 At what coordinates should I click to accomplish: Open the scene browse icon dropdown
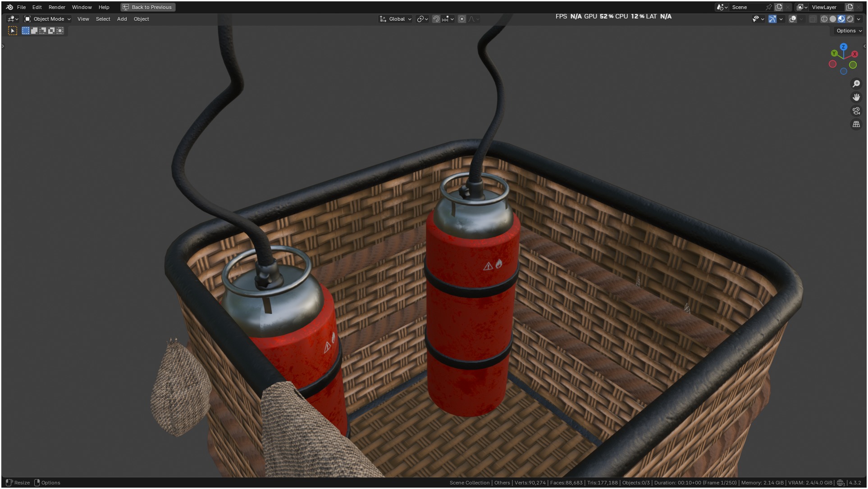(x=722, y=7)
